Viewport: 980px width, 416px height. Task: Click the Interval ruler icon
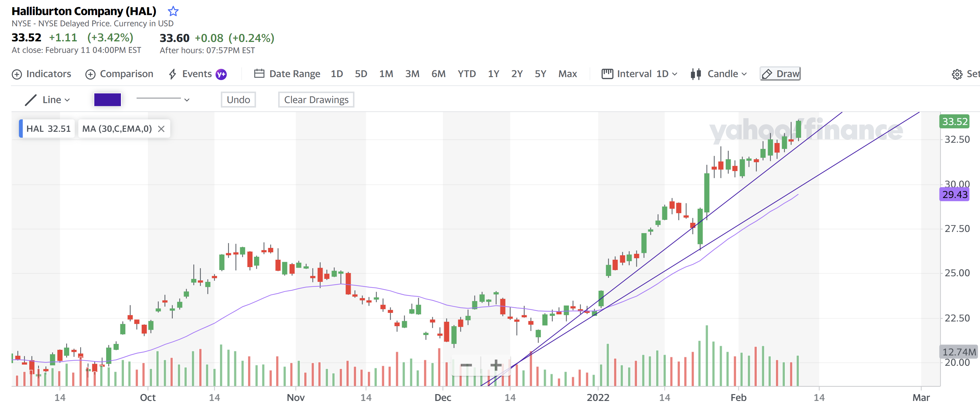[607, 74]
